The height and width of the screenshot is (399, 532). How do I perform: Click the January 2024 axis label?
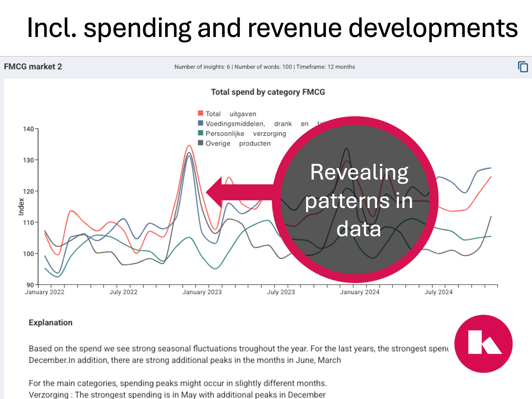tap(360, 292)
